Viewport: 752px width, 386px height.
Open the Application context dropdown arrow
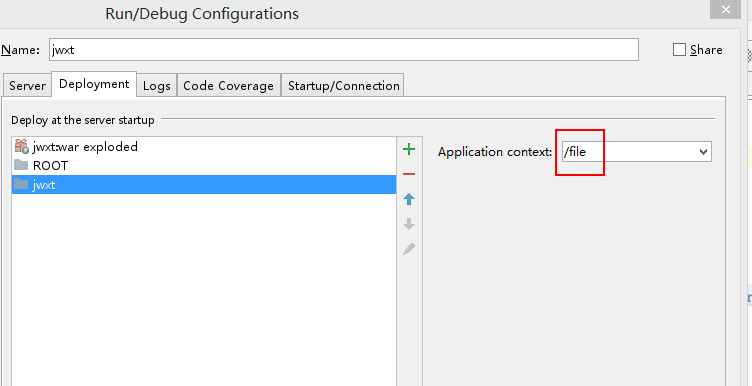click(704, 152)
